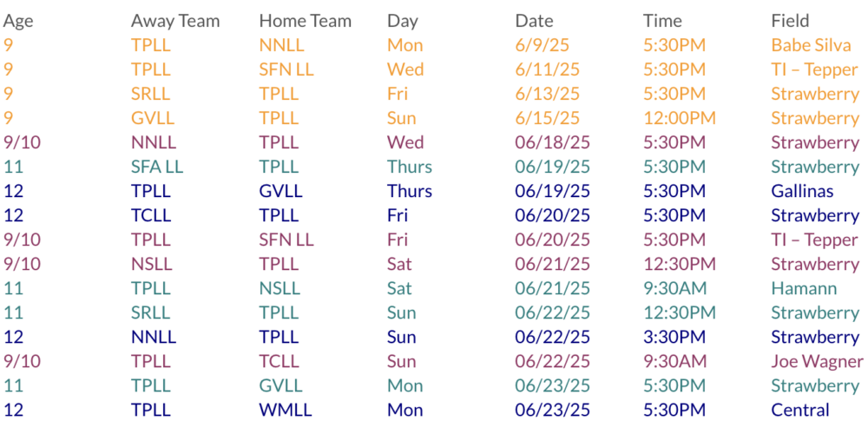Select the 6/15/25 date cell
The height and width of the screenshot is (434, 868).
(x=548, y=118)
